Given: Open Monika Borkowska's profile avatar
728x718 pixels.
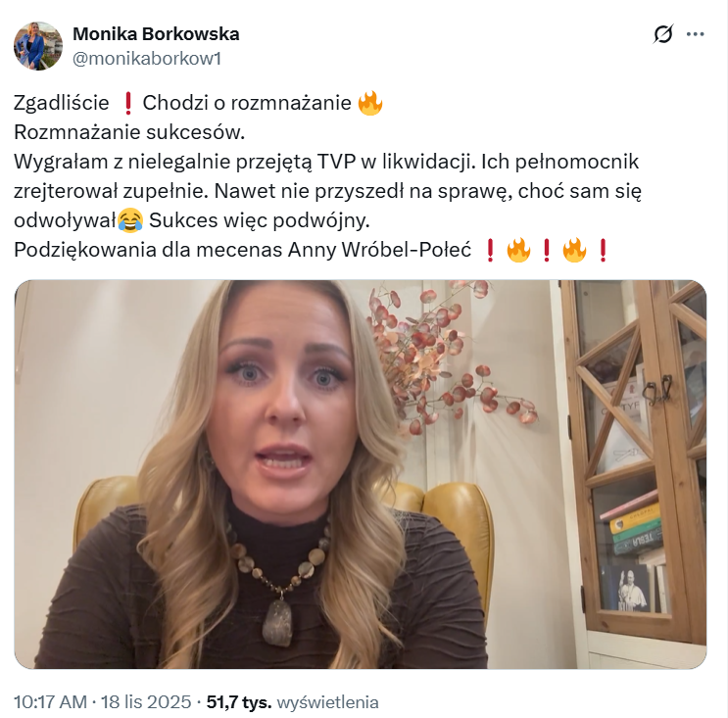Looking at the screenshot, I should coord(38,46).
